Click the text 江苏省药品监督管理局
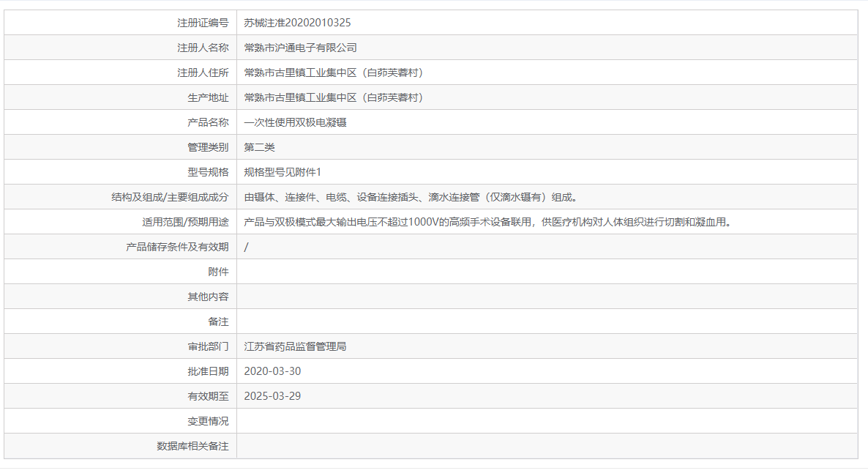Image resolution: width=868 pixels, height=476 pixels. [x=296, y=346]
